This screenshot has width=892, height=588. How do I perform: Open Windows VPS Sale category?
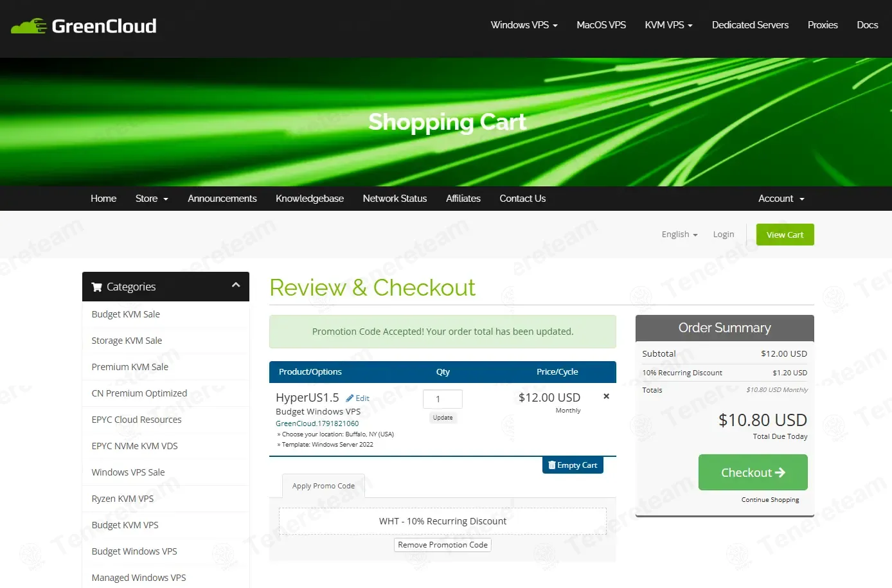pyautogui.click(x=166, y=472)
